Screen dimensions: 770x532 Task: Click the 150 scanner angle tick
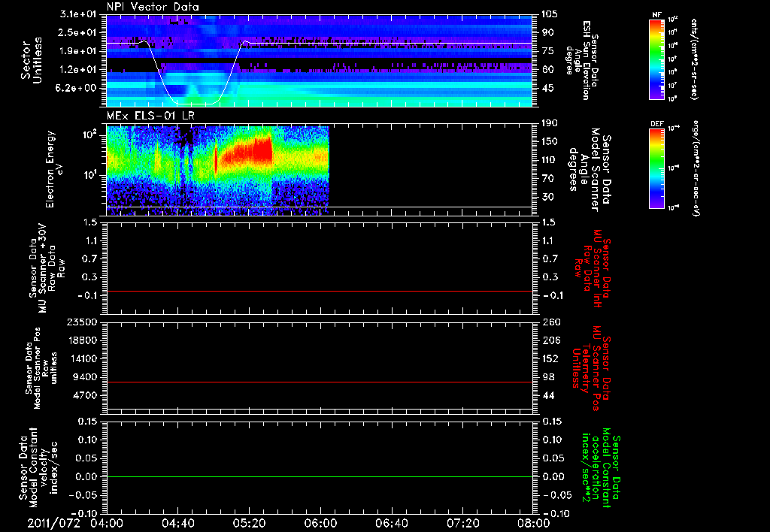550,142
